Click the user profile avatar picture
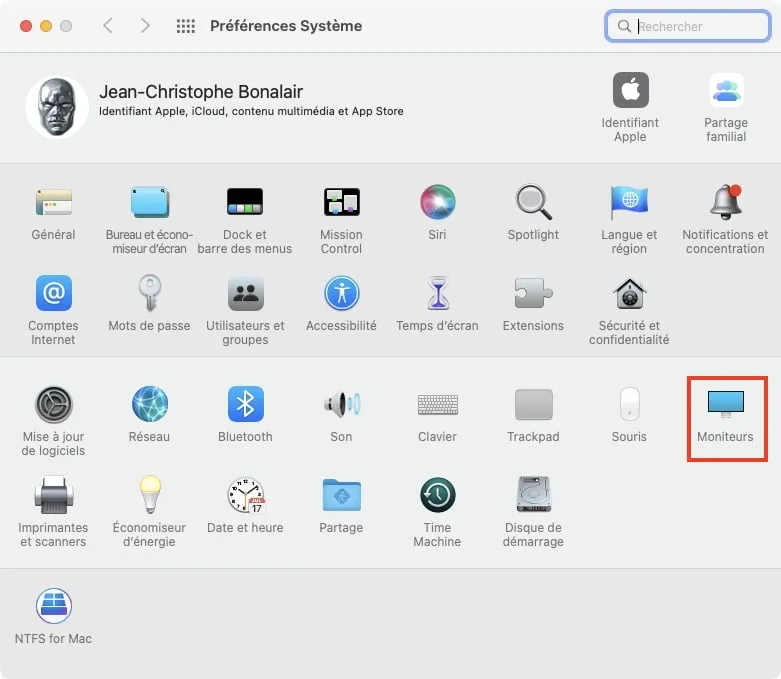 click(57, 107)
